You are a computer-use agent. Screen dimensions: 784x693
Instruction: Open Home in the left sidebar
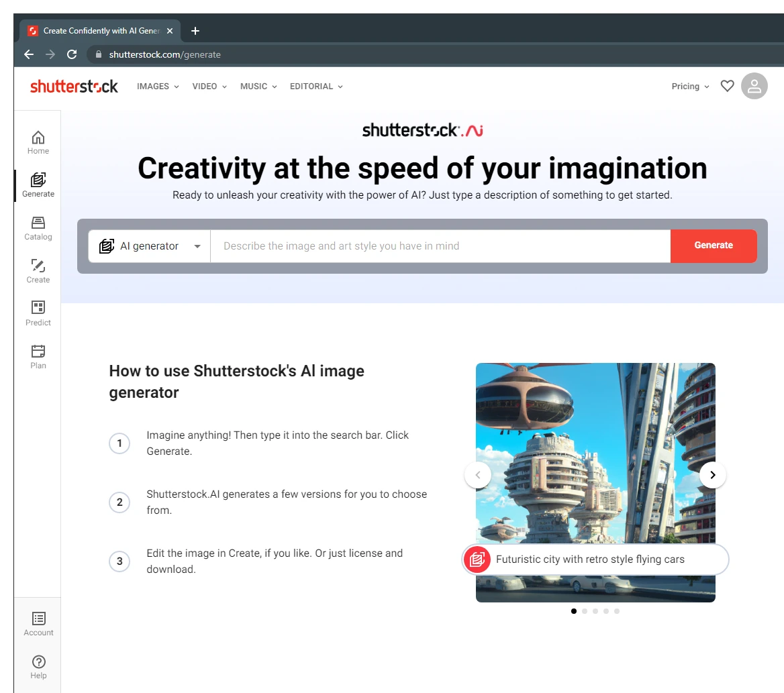pos(38,143)
